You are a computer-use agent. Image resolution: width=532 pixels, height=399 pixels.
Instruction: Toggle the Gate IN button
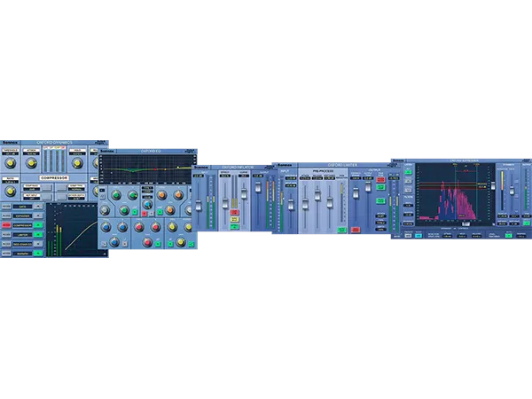click(38, 207)
